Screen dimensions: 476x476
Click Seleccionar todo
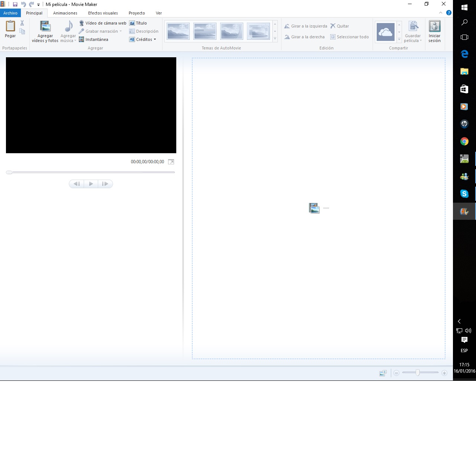[x=350, y=37]
